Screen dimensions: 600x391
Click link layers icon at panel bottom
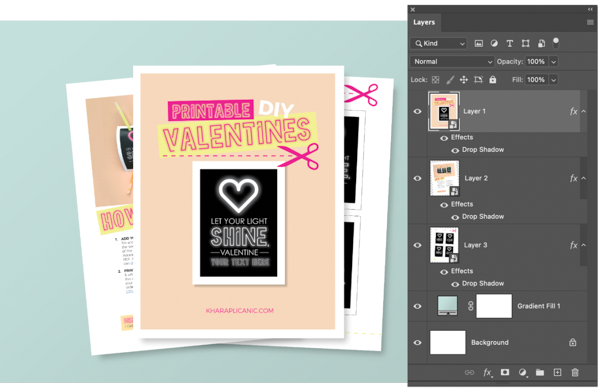(469, 372)
